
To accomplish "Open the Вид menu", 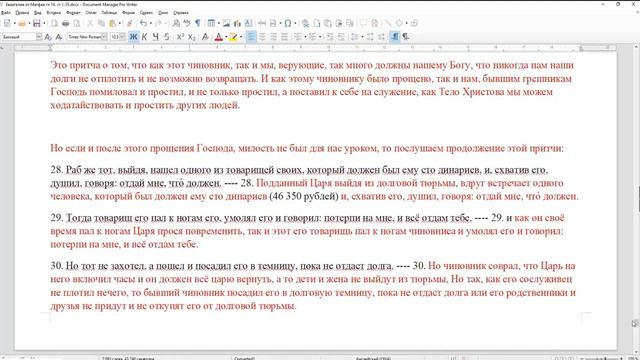I will 38,13.
